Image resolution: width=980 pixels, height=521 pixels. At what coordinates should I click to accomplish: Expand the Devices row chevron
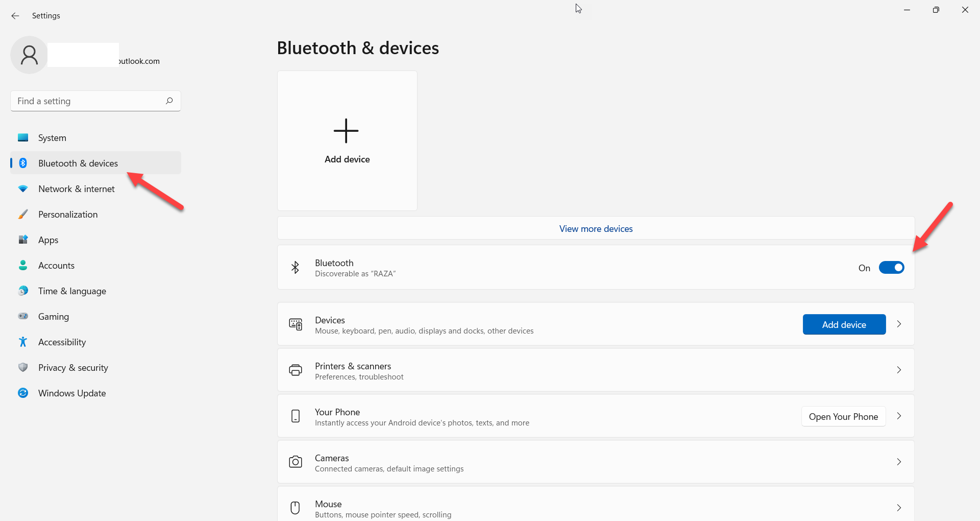click(899, 324)
